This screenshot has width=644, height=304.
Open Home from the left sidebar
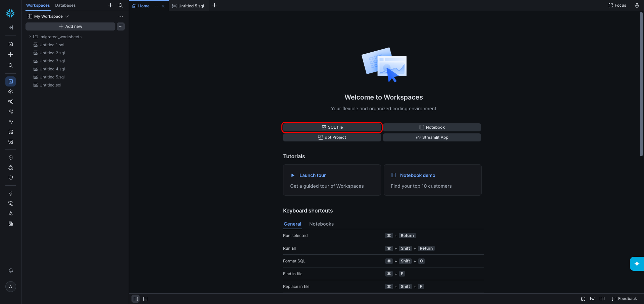(x=11, y=44)
